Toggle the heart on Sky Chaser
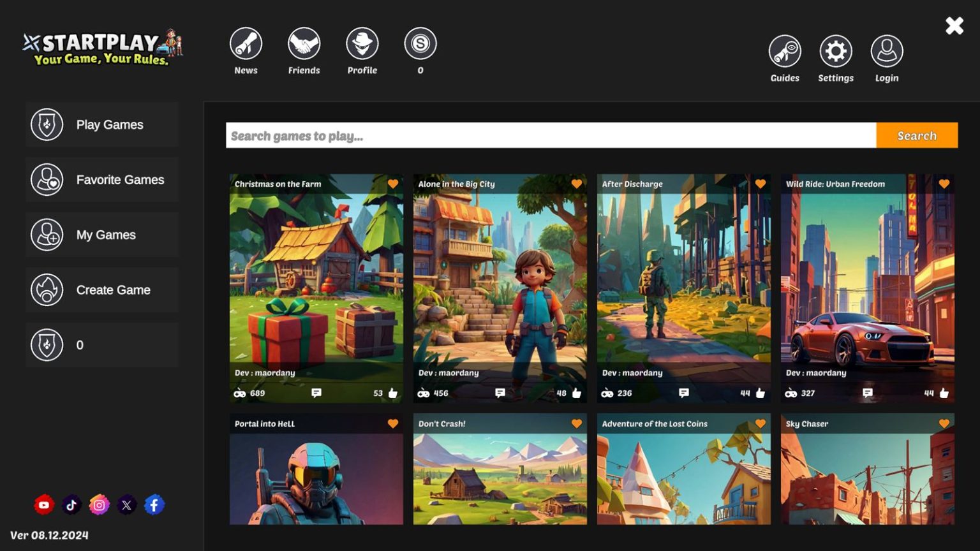Viewport: 980px width, 551px height. click(x=944, y=423)
